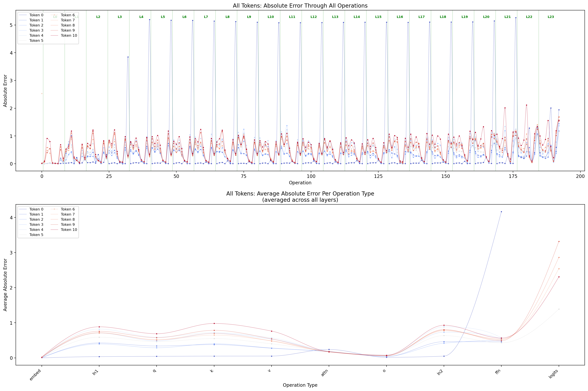588x391 pixels.
Task: Click the '(averaged across all layers)' subtitle
Action: pyautogui.click(x=300, y=200)
